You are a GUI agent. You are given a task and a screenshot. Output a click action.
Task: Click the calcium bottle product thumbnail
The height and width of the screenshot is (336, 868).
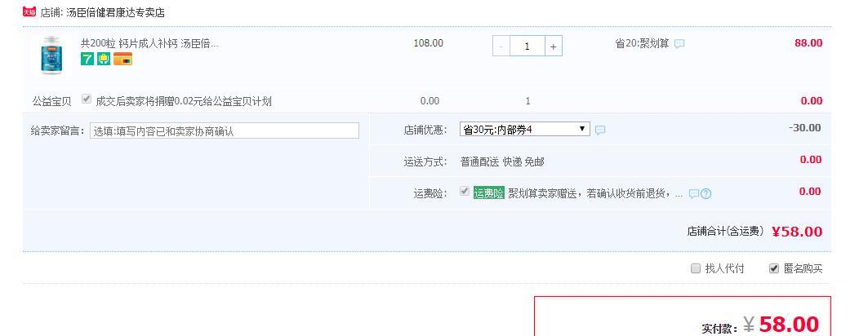pos(51,55)
